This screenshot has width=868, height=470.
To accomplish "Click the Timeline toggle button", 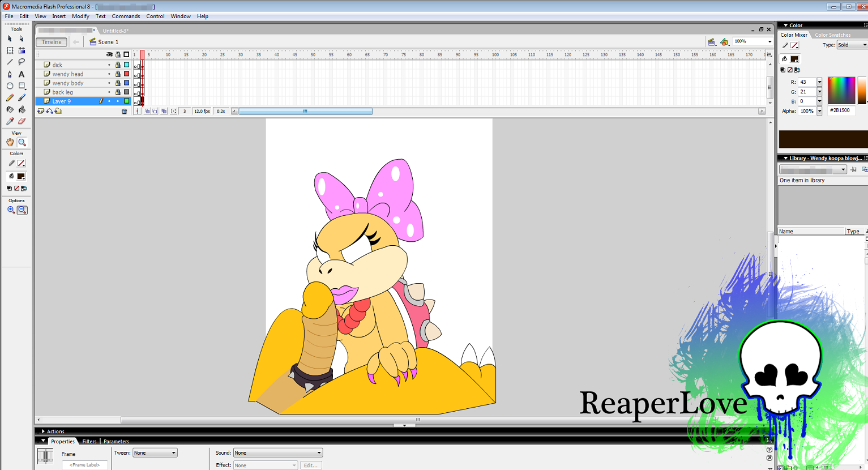I will click(x=51, y=42).
